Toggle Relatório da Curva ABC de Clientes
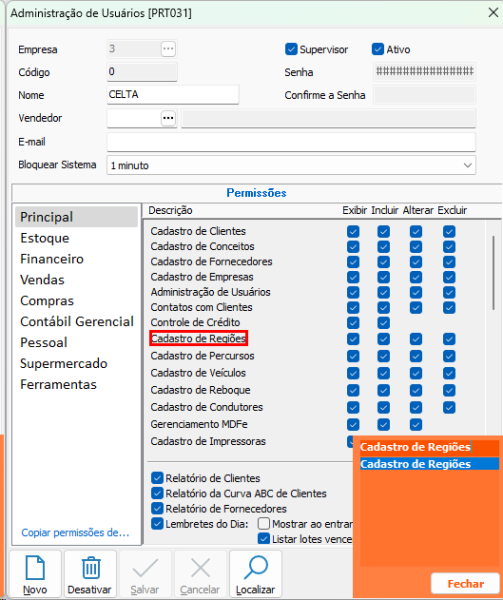Viewport: 503px width, 600px height. tap(157, 493)
